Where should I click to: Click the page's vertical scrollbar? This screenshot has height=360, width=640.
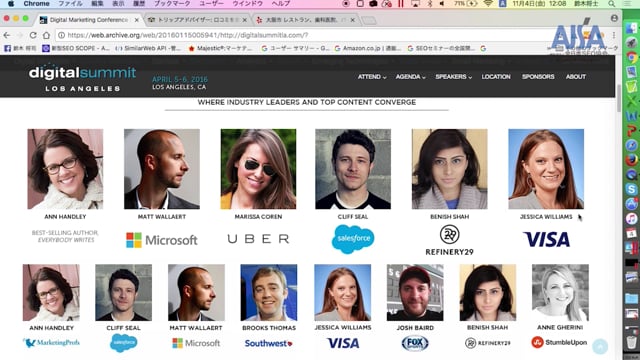pyautogui.click(x=618, y=98)
